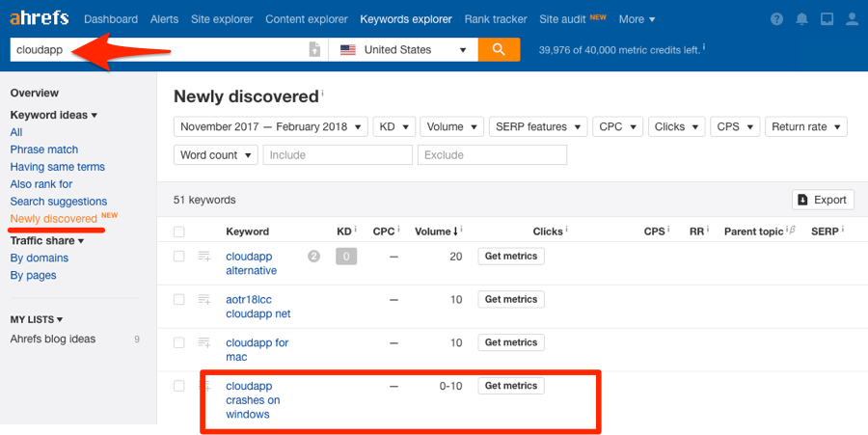Open the Return rate filter dropdown

click(x=806, y=126)
